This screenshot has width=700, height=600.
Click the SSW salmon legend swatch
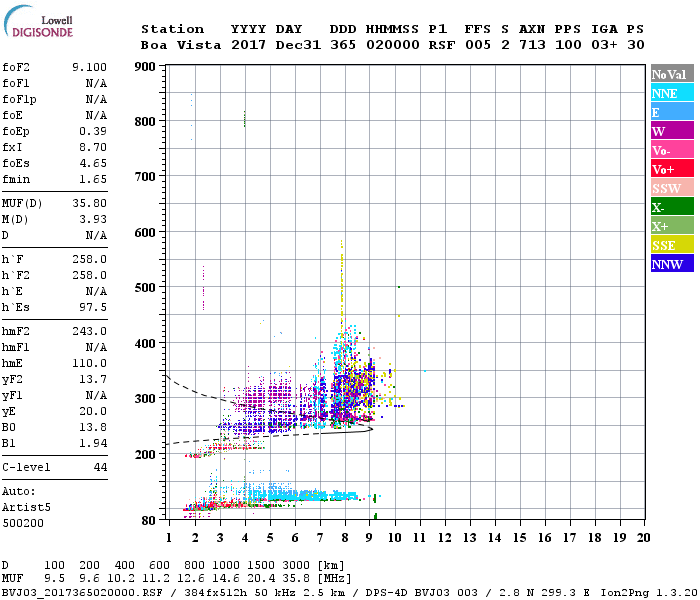[672, 188]
